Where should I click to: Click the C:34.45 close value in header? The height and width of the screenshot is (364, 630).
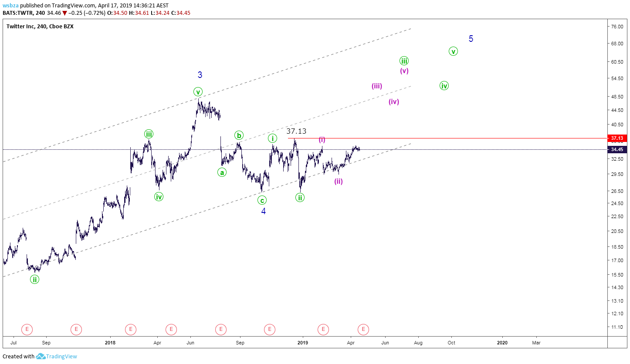pos(181,13)
